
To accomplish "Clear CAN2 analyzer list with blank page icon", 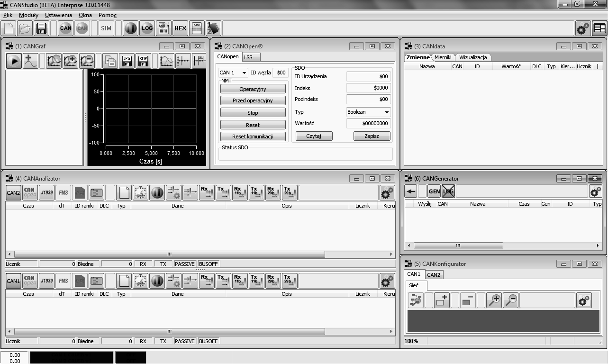I will (x=124, y=192).
